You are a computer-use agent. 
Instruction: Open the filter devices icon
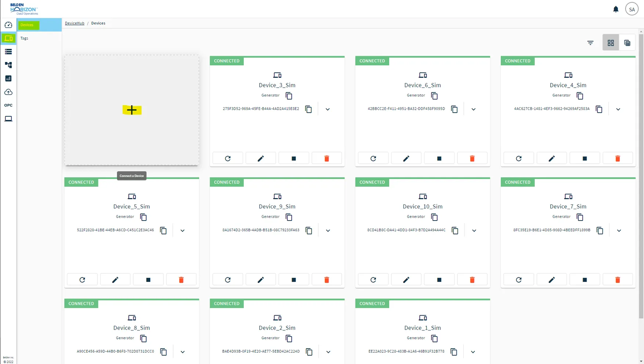(590, 43)
